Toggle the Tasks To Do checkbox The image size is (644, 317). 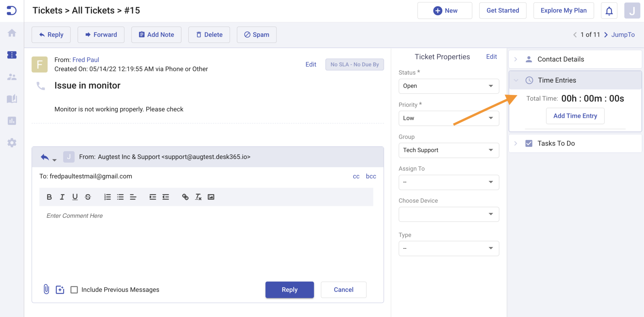[529, 143]
